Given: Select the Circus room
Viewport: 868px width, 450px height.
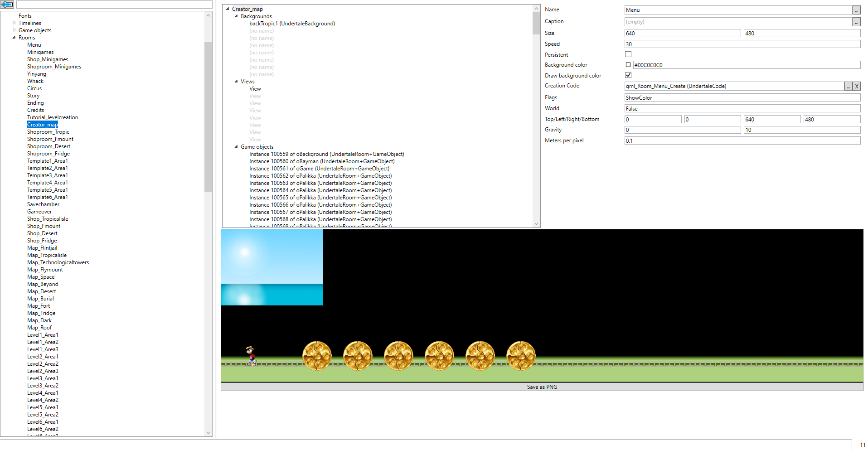Looking at the screenshot, I should 34,88.
